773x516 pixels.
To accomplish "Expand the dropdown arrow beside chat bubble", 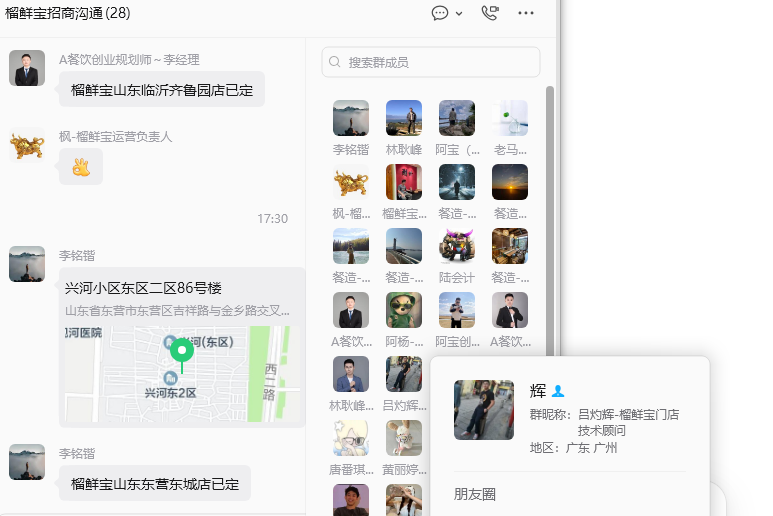I will [x=459, y=14].
